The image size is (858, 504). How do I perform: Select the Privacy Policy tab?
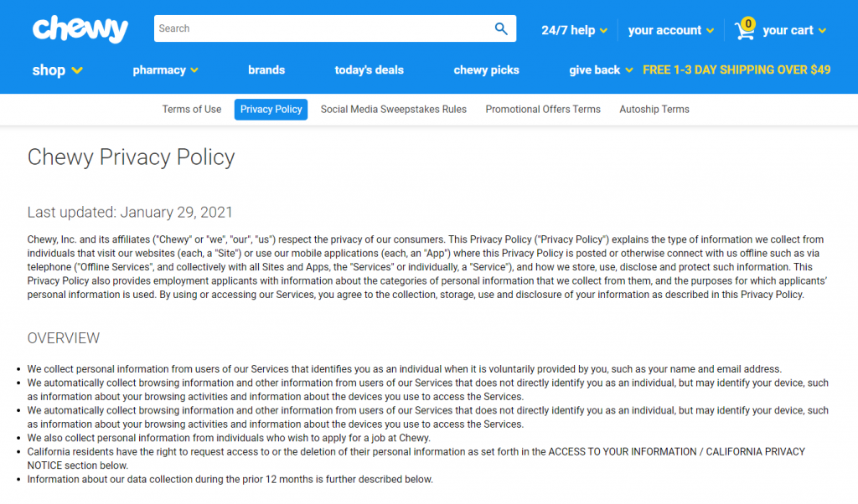(271, 110)
